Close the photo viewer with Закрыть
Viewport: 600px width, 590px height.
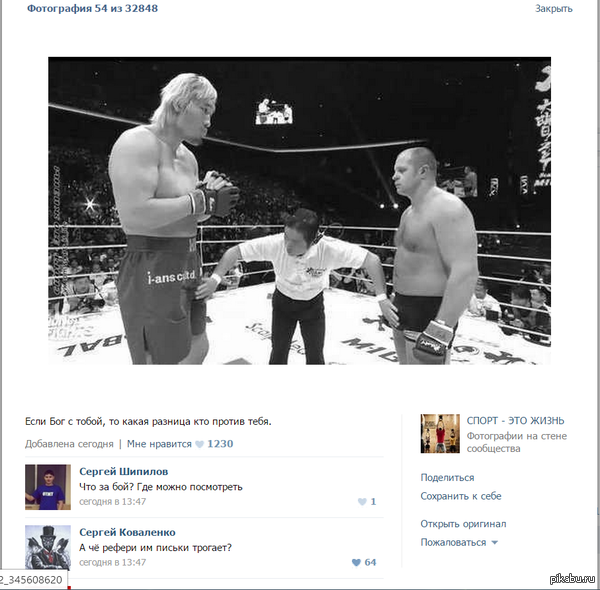[x=554, y=9]
